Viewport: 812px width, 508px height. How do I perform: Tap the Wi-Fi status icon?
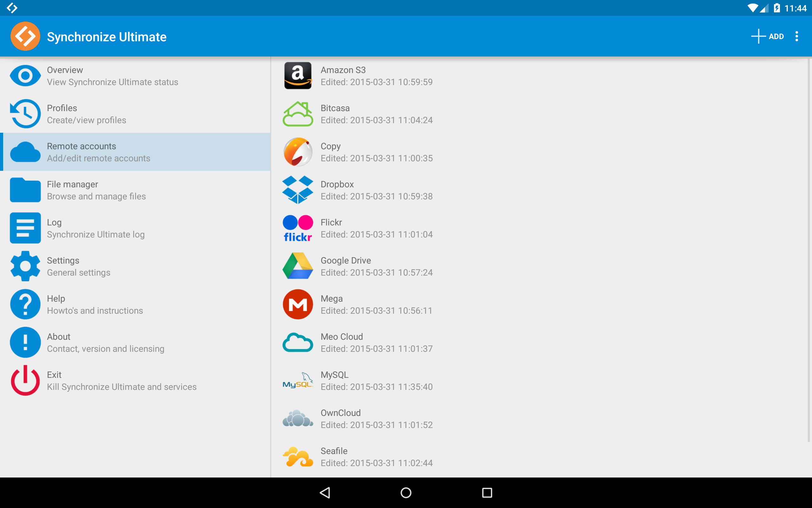pyautogui.click(x=753, y=8)
